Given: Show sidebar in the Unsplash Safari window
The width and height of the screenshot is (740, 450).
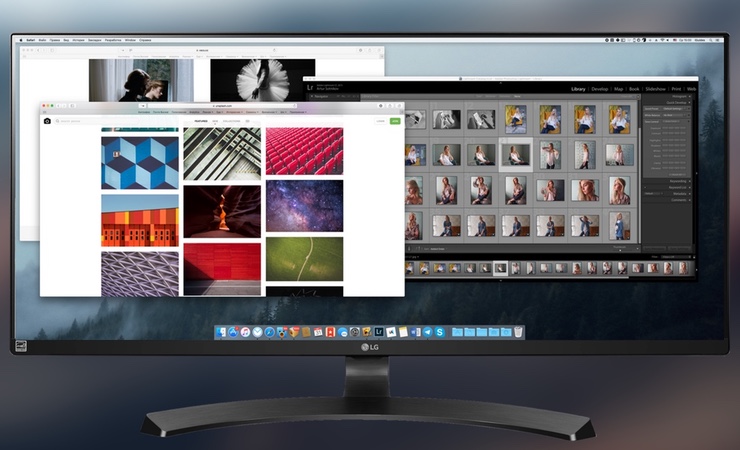Looking at the screenshot, I should 72,106.
